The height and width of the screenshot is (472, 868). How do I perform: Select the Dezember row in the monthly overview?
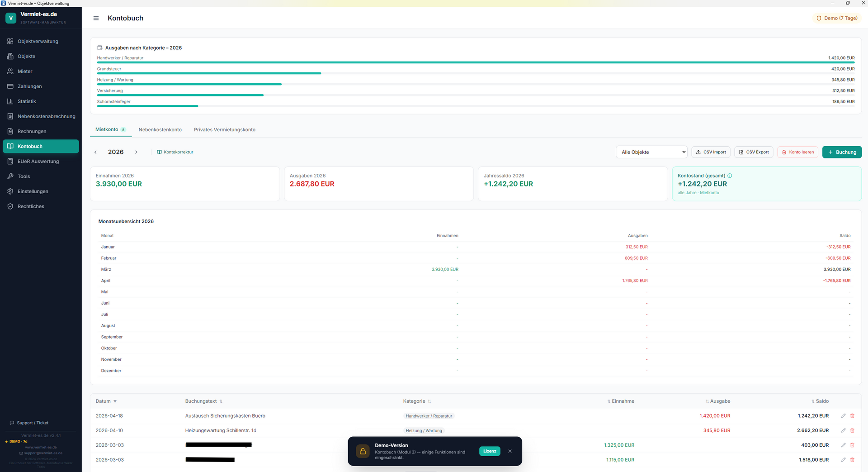point(476,371)
